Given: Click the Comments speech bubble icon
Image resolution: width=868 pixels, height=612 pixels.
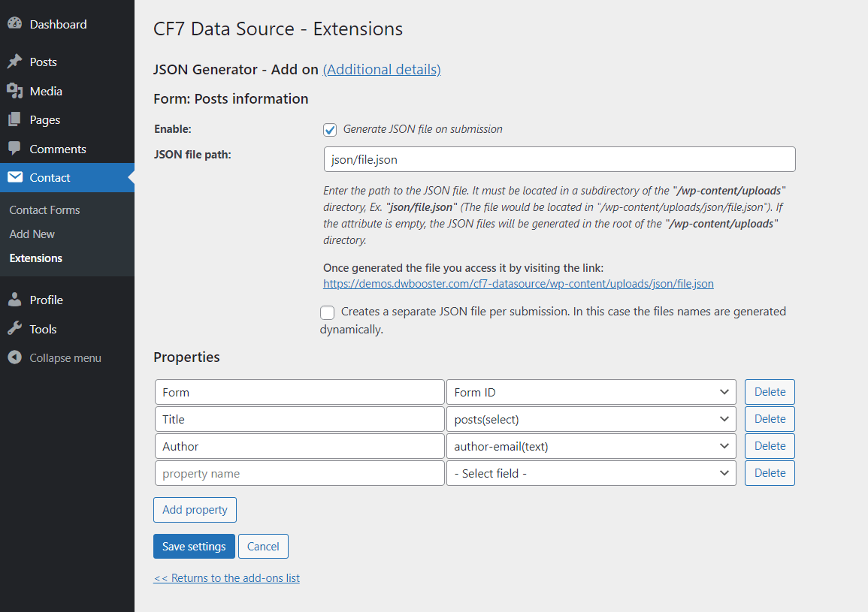Looking at the screenshot, I should tap(14, 149).
